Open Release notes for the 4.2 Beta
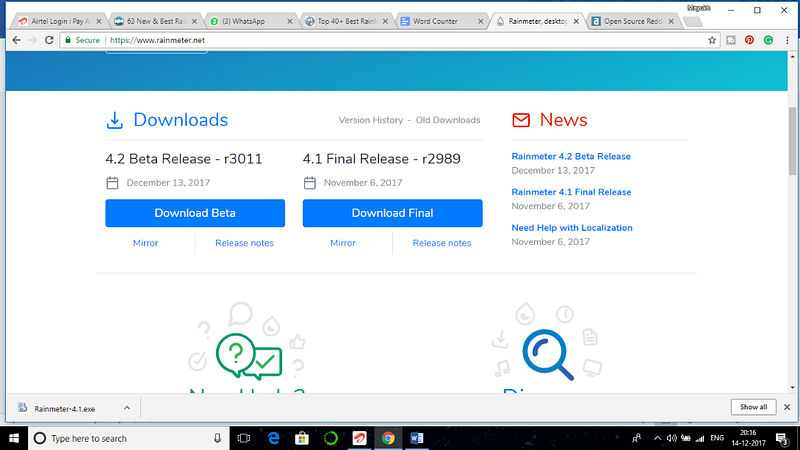 (x=244, y=243)
